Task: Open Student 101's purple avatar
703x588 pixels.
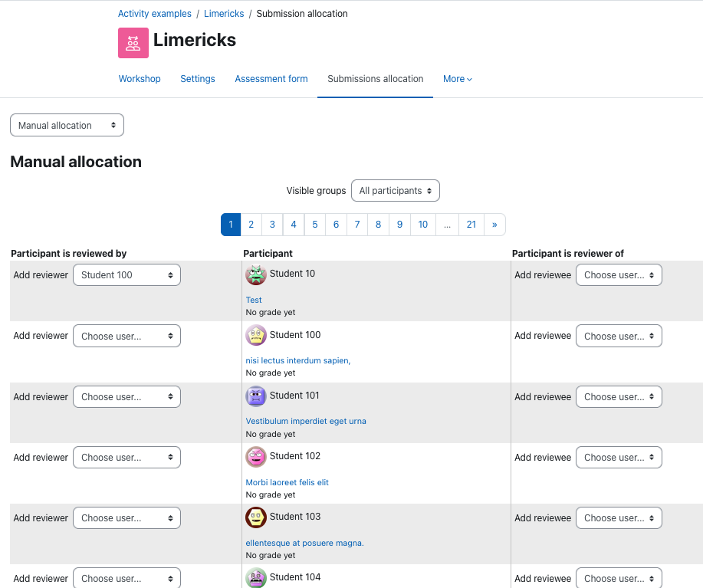Action: tap(256, 396)
